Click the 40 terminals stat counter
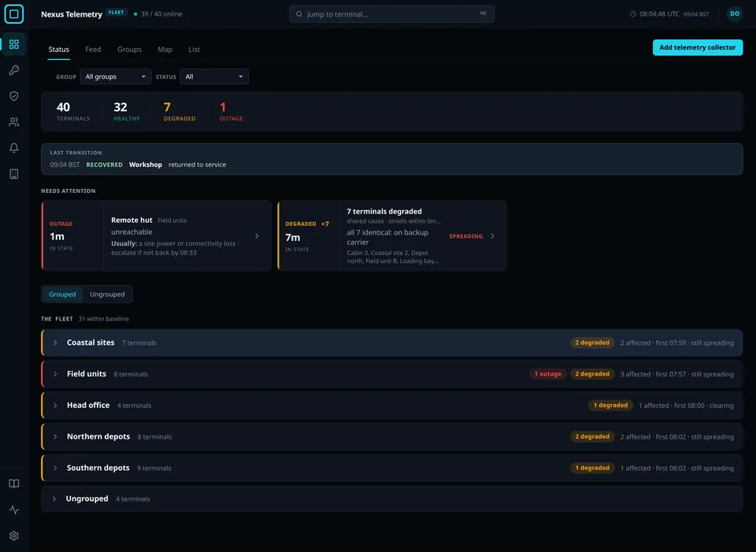Viewport: 756px width, 552px height. (72, 111)
